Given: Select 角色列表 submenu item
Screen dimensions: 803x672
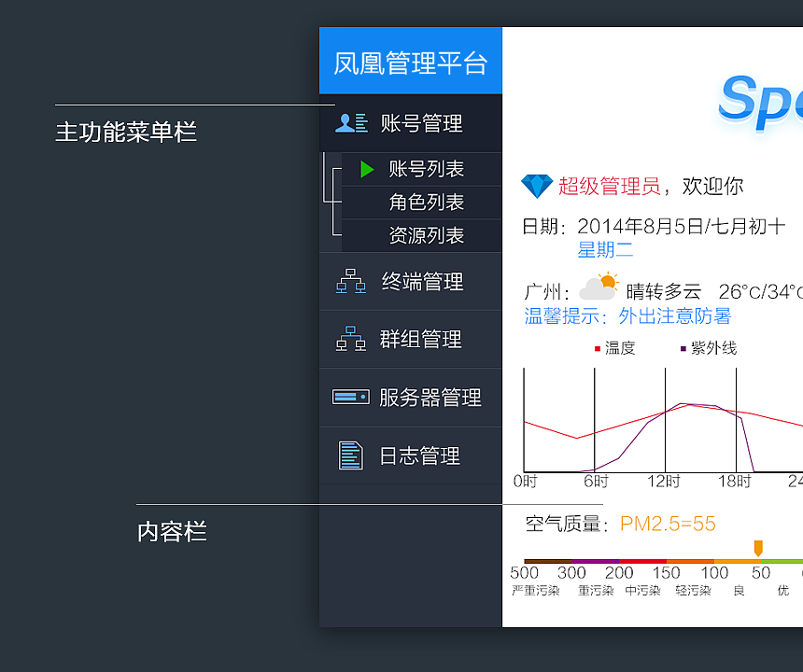Looking at the screenshot, I should coord(421,203).
